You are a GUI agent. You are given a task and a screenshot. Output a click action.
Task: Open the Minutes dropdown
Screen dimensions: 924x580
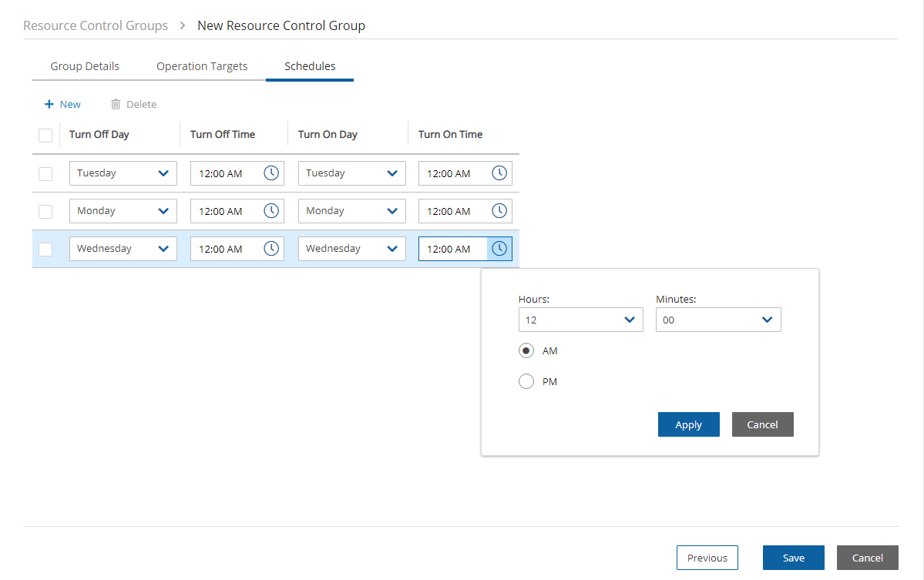point(717,320)
